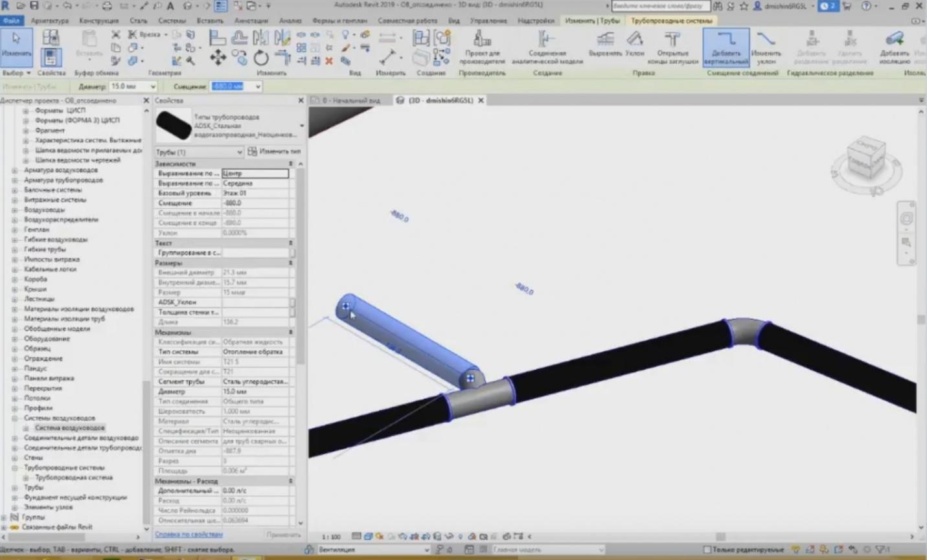Switch to the 0 - Начальный вид view tab
Image resolution: width=927 pixels, height=560 pixels.
click(x=352, y=100)
